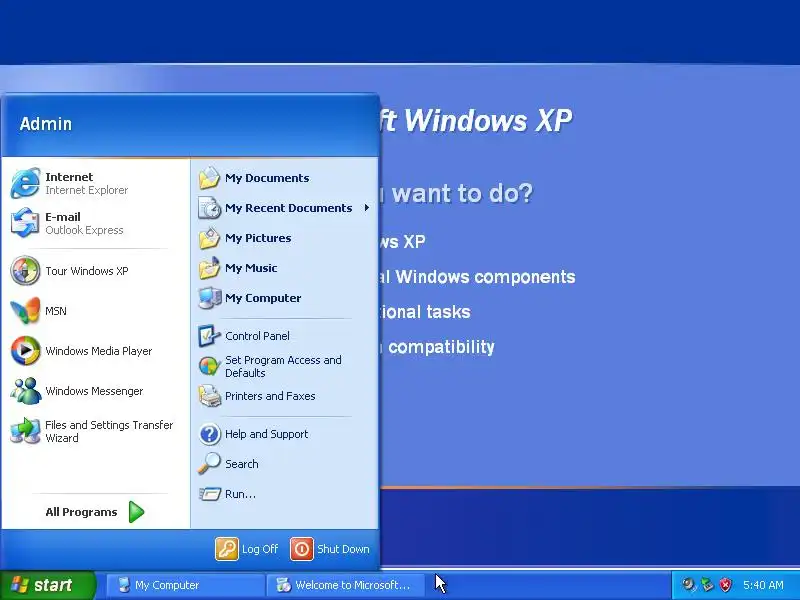
Task: Open the MSN butterfly icon
Action: click(25, 311)
